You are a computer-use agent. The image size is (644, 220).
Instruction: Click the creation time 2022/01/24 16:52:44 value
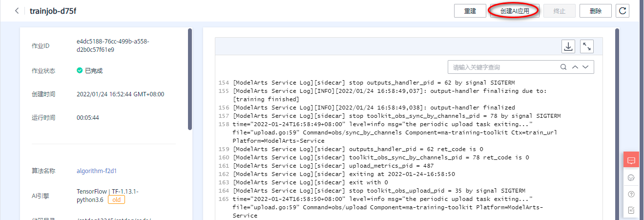[120, 94]
